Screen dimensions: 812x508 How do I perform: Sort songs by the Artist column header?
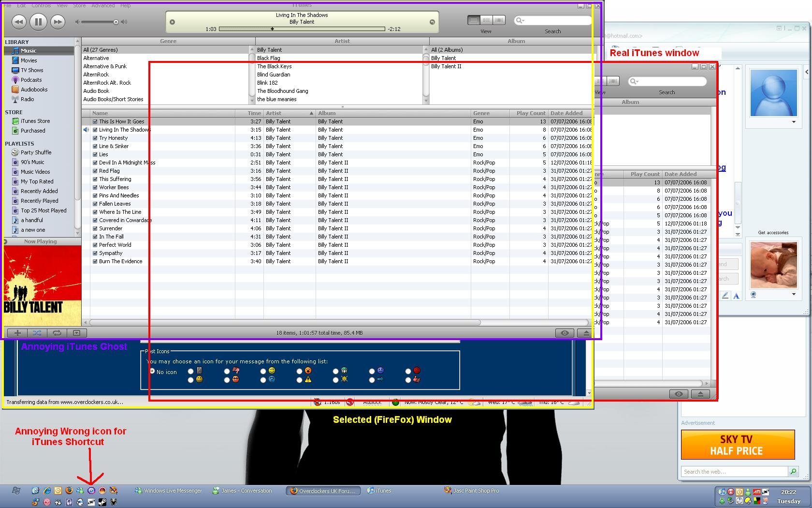pos(290,113)
